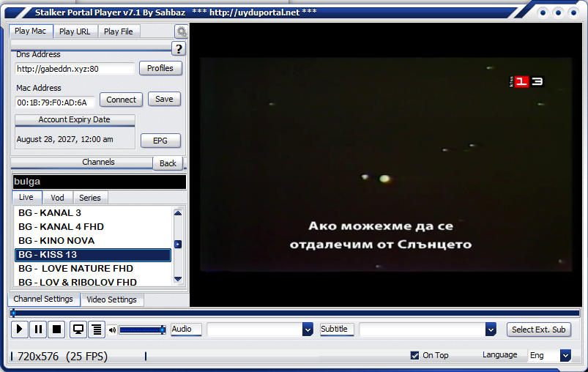Click the Account Expiry Date header
This screenshot has width=588, height=372.
75,119
